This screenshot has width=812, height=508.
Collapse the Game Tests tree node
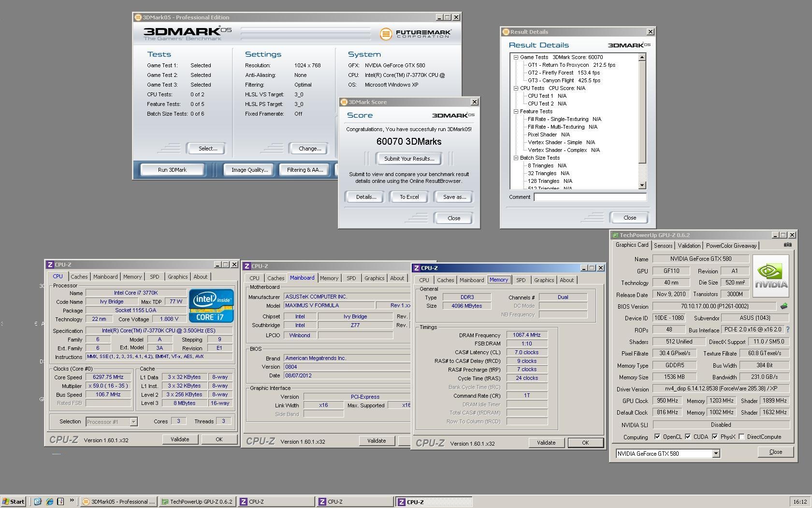tap(516, 57)
